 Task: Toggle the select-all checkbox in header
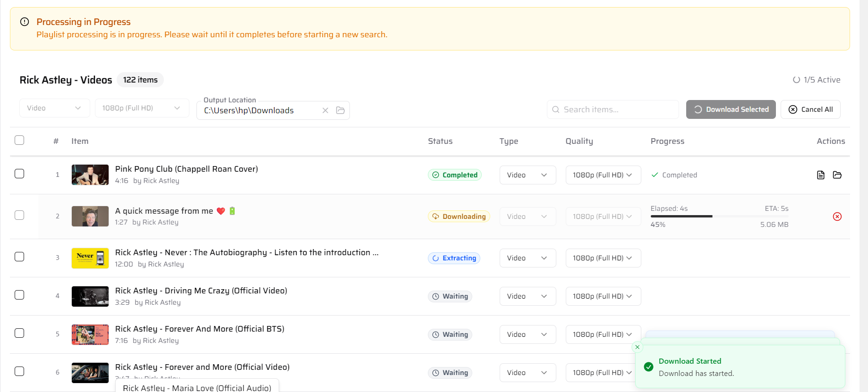pyautogui.click(x=19, y=141)
